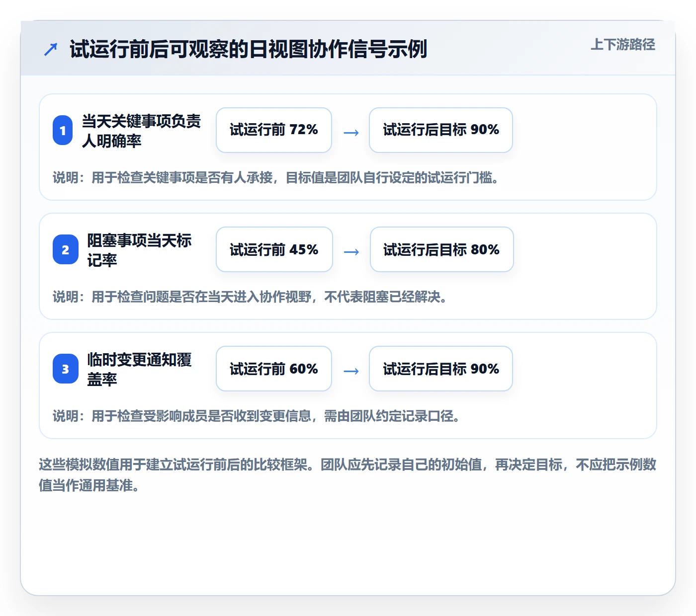Select the 试运行后目标 90% pill in card 3
The width and height of the screenshot is (696, 616).
(441, 369)
